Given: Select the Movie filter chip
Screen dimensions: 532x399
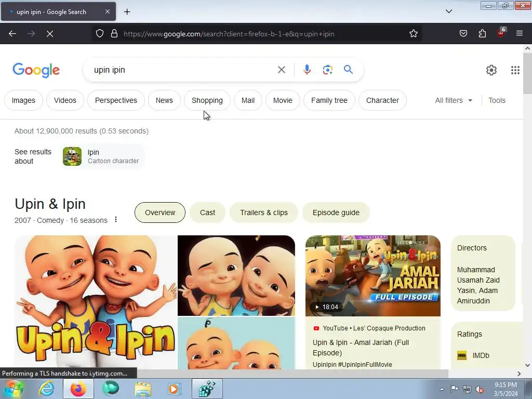Looking at the screenshot, I should pyautogui.click(x=283, y=100).
